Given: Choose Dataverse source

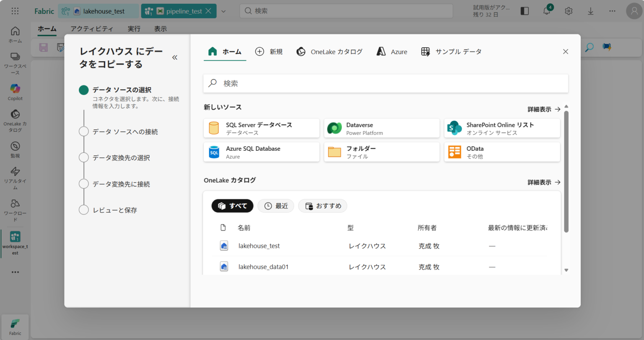Looking at the screenshot, I should pos(382,128).
